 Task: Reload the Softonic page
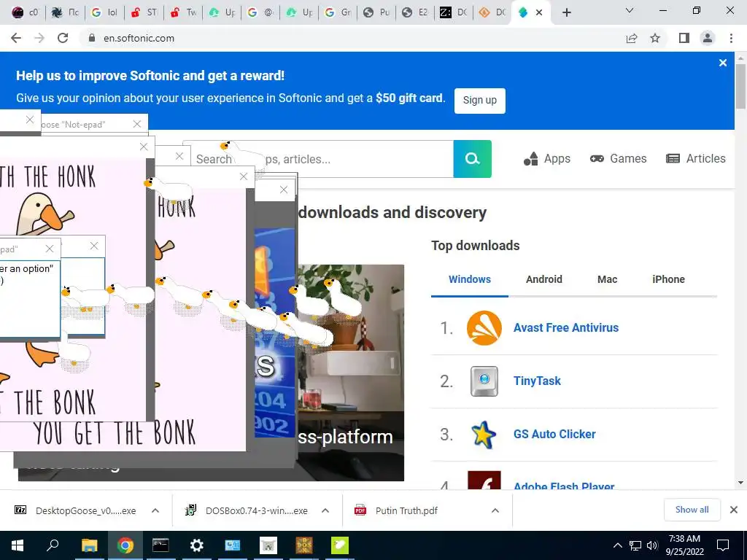63,38
